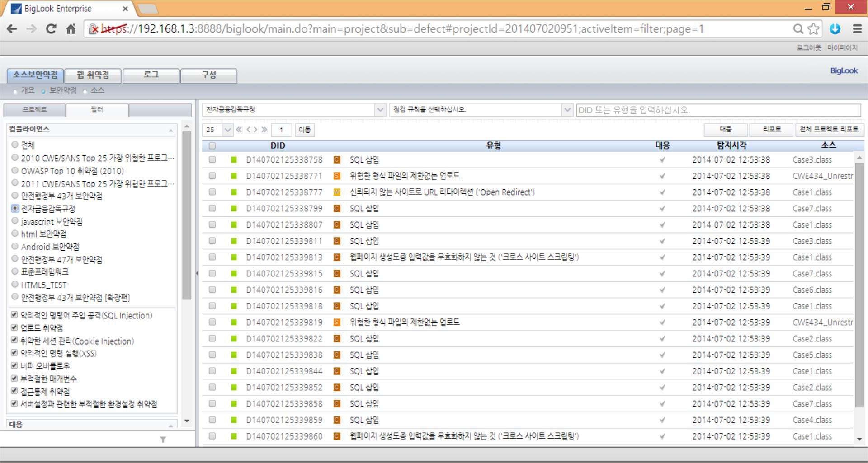Click the address bar search magnifier
868x463 pixels.
798,29
